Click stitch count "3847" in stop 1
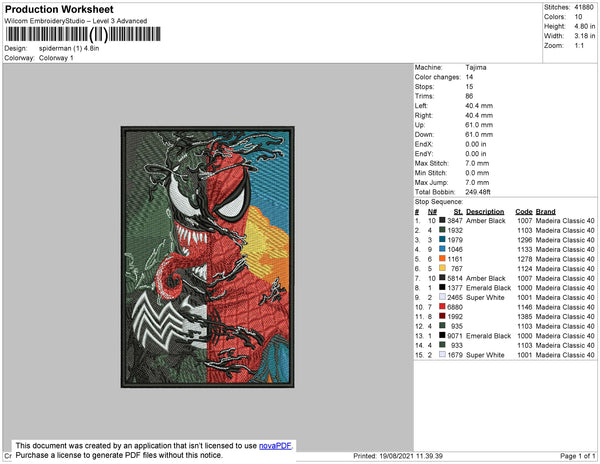The image size is (600, 464). coord(455,221)
